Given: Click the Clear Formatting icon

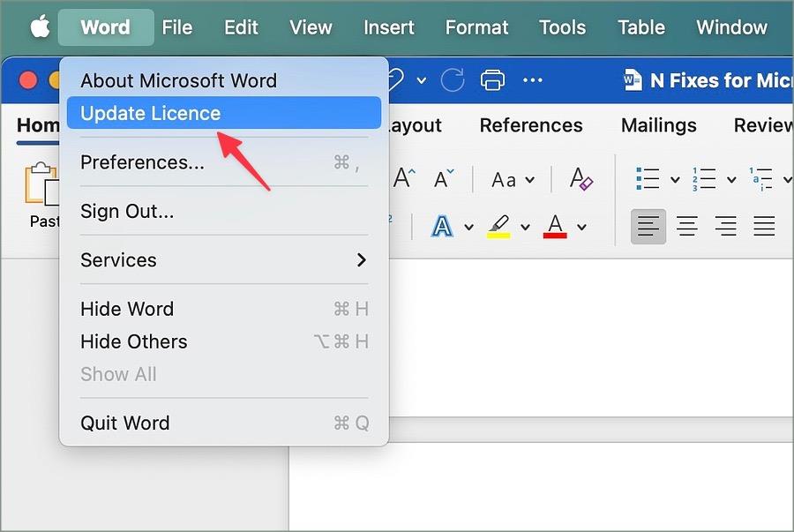Looking at the screenshot, I should click(581, 179).
